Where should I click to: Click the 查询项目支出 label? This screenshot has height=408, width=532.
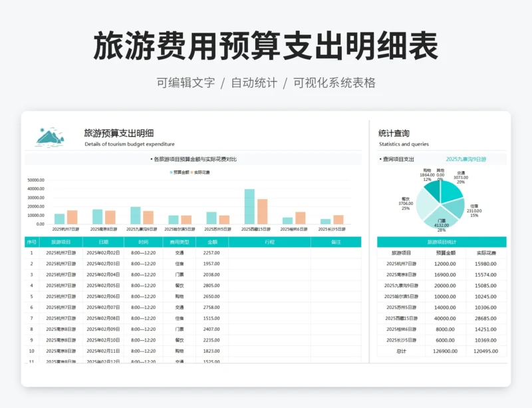click(x=398, y=159)
